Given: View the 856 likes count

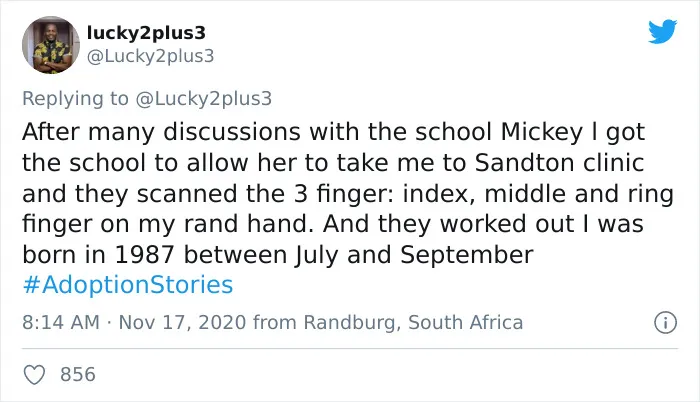Looking at the screenshot, I should tap(78, 374).
